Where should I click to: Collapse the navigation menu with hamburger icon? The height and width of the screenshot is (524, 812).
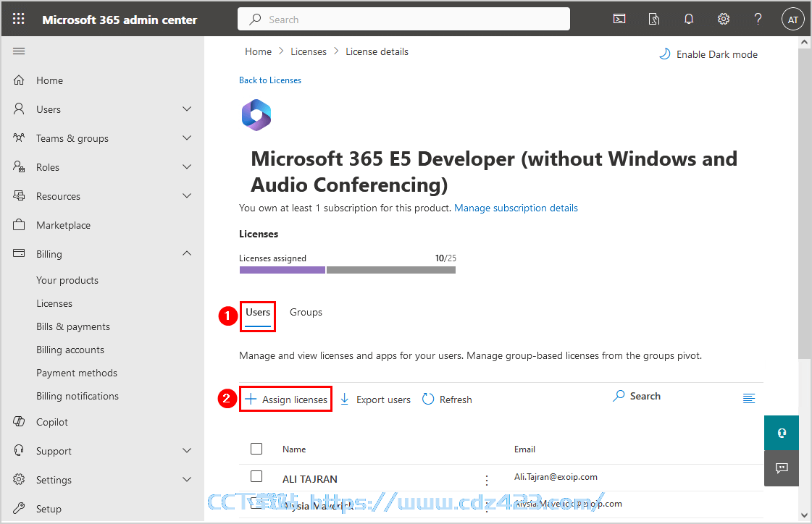(x=19, y=51)
